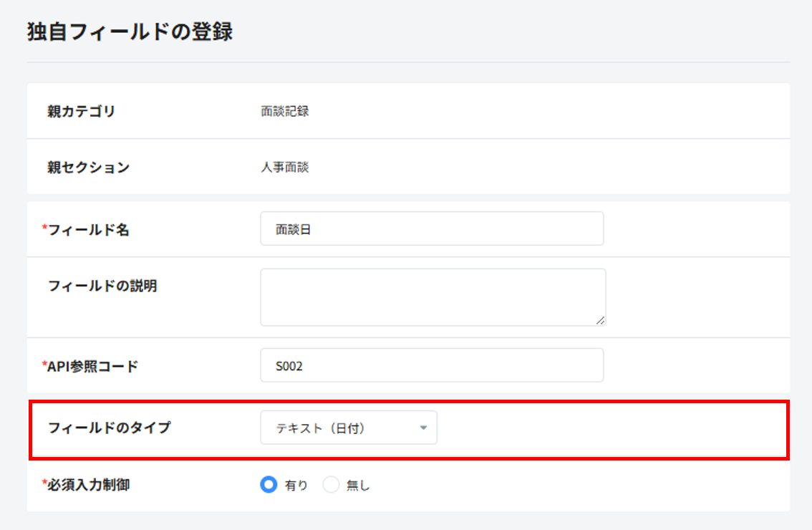The width and height of the screenshot is (812, 530).
Task: Click the フィールドの説明 label
Action: tap(102, 286)
